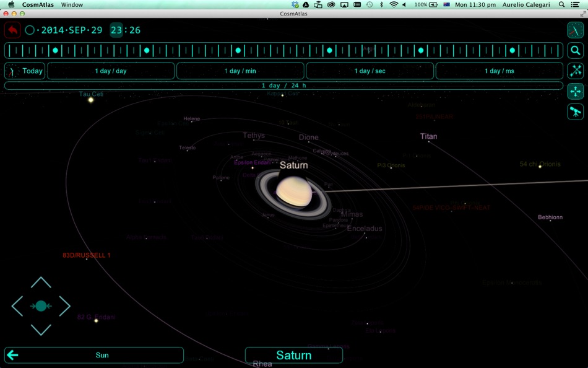Select the moon Helene
Viewport: 588px width, 368px height.
click(x=192, y=119)
